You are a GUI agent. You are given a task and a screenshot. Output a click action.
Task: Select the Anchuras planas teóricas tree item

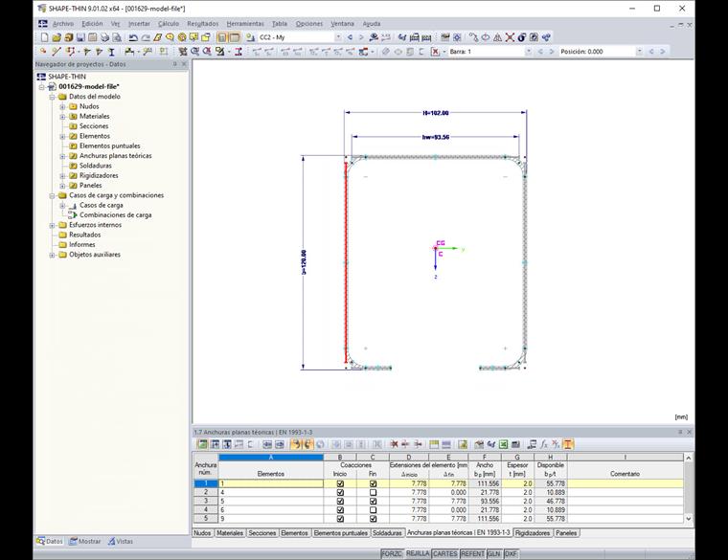click(115, 156)
